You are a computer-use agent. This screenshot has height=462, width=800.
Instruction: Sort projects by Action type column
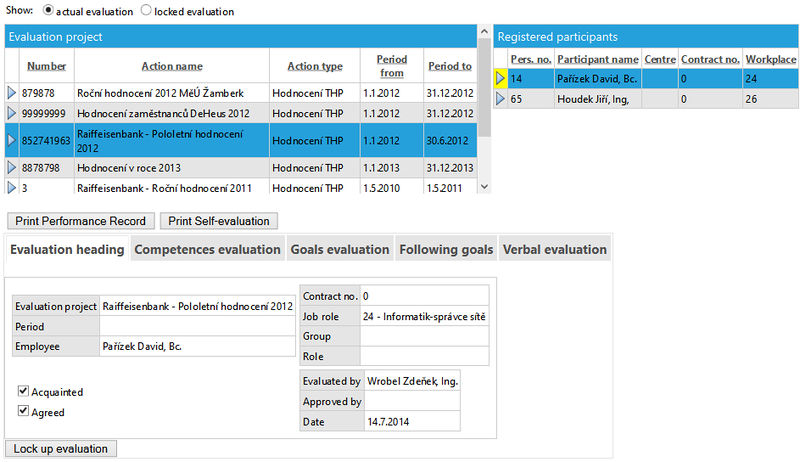315,66
